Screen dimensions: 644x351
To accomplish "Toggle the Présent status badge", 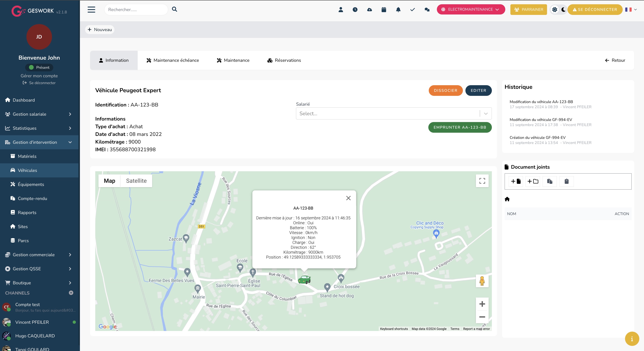I will click(39, 68).
